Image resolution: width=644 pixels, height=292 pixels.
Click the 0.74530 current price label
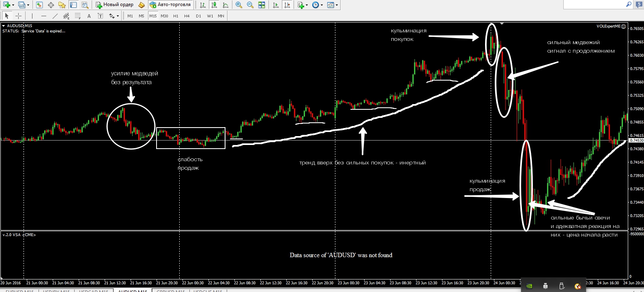coord(636,140)
